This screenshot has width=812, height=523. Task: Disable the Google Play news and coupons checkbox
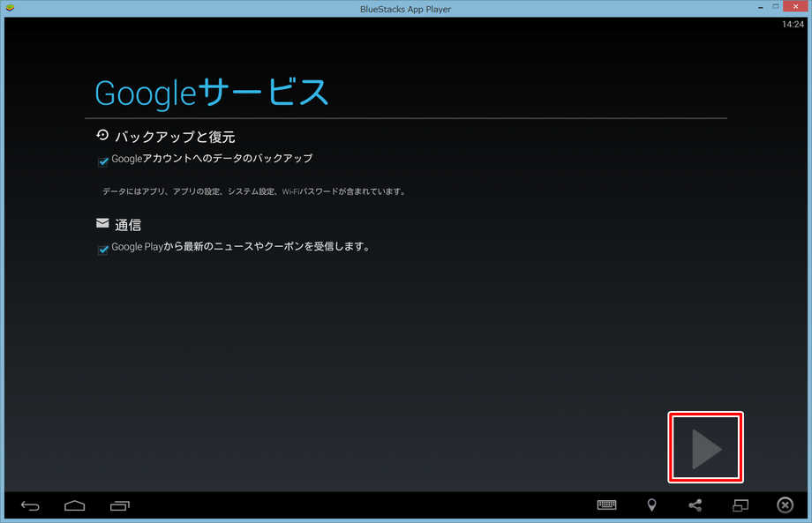[103, 250]
